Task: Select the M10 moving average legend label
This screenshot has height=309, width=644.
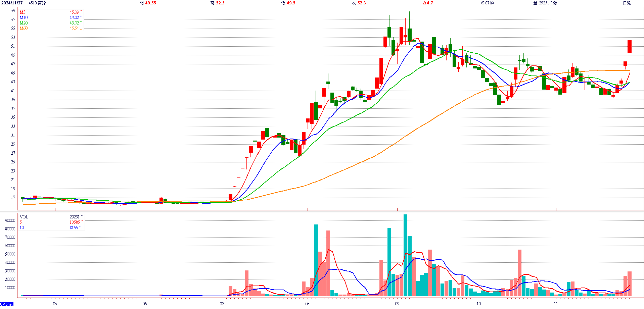Action: pos(24,17)
